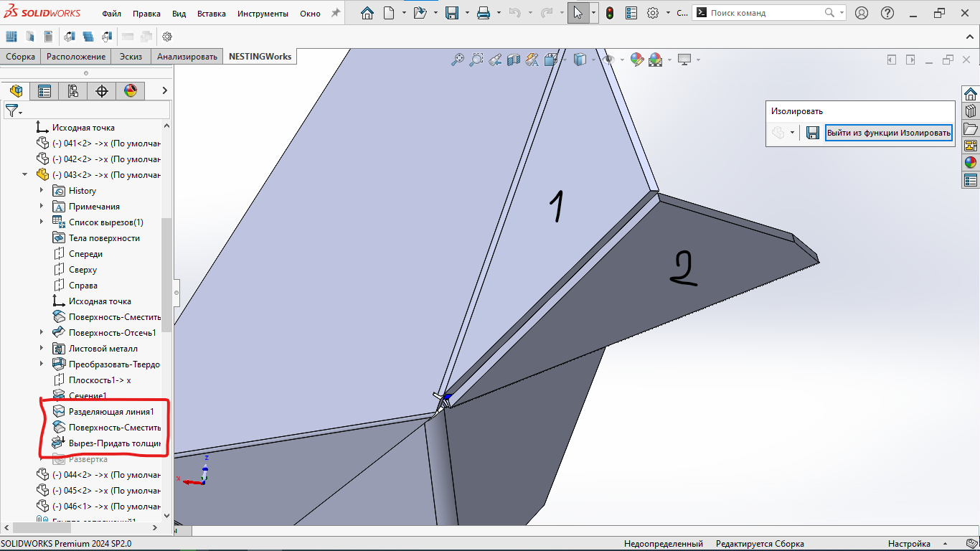This screenshot has height=551, width=980.
Task: Expand the Листовой металл feature
Action: pos(42,349)
